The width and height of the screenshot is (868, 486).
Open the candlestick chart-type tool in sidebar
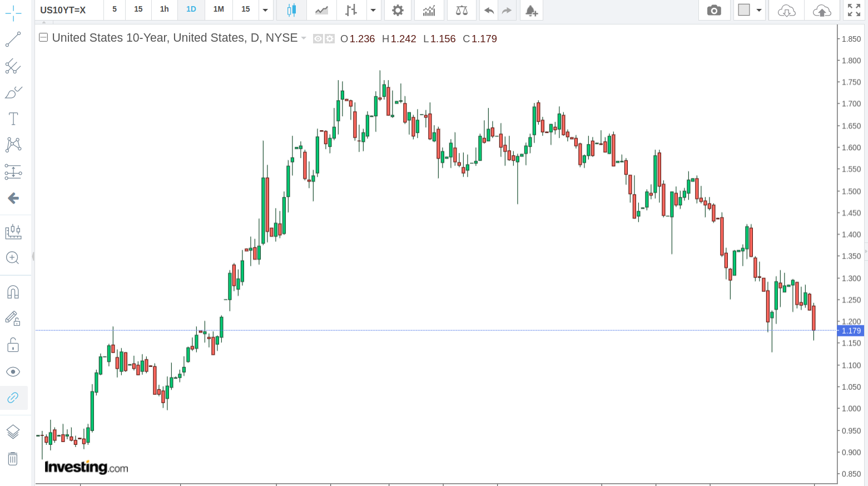13,231
